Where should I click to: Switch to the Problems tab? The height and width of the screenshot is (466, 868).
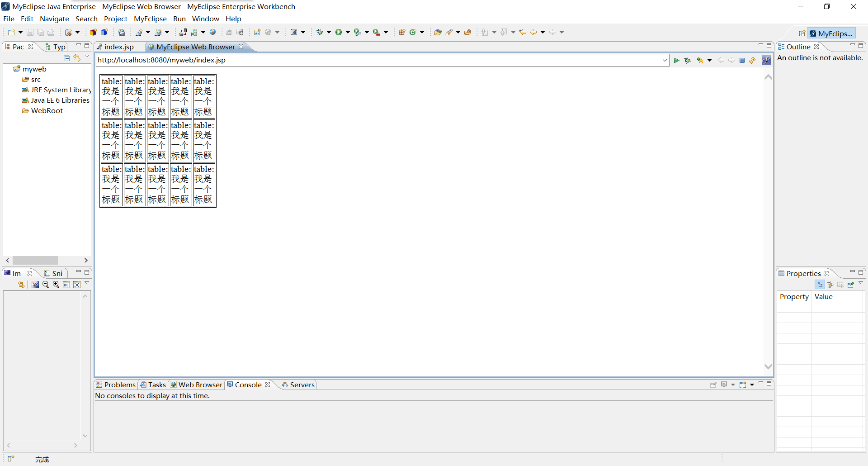click(116, 385)
